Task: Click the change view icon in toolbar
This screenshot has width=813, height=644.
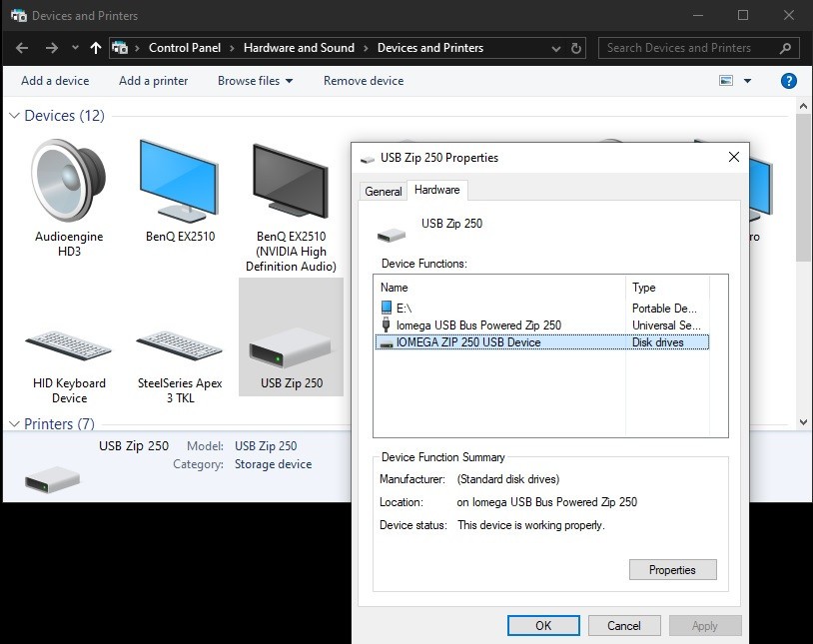Action: (726, 80)
